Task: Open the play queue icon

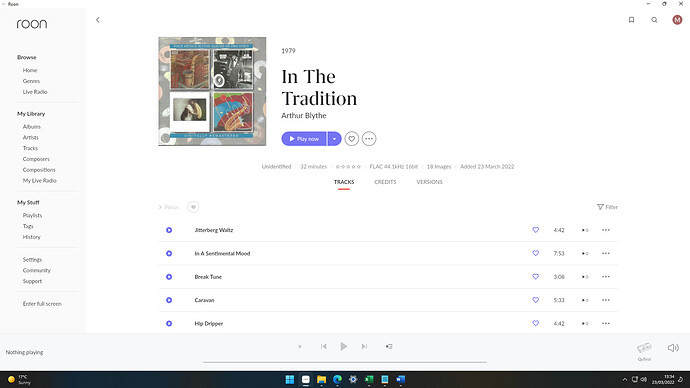Action: click(389, 347)
